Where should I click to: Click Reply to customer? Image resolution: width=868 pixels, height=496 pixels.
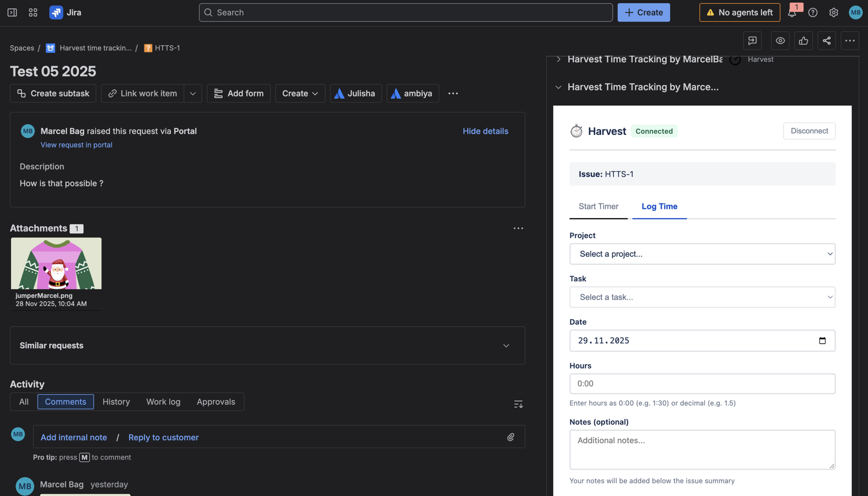click(x=163, y=437)
